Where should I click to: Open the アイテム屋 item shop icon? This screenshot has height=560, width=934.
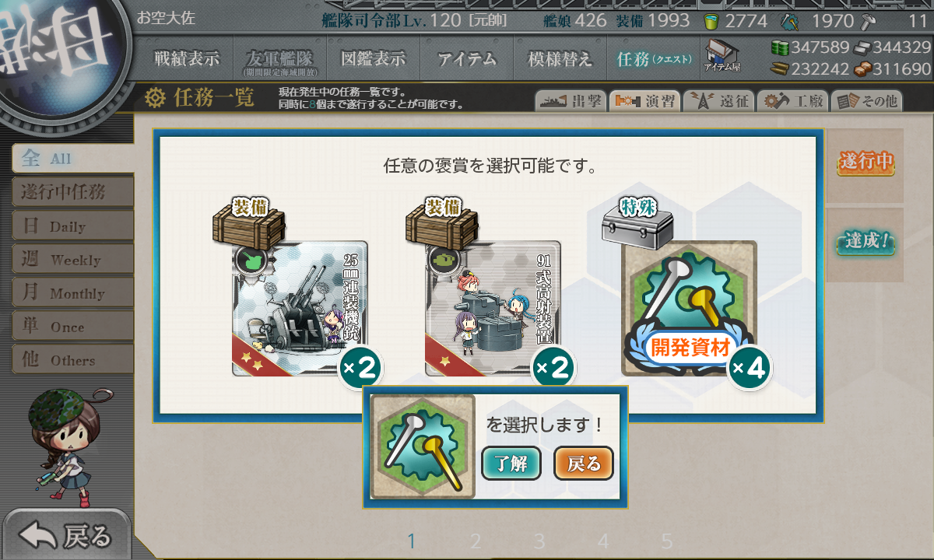[x=722, y=56]
